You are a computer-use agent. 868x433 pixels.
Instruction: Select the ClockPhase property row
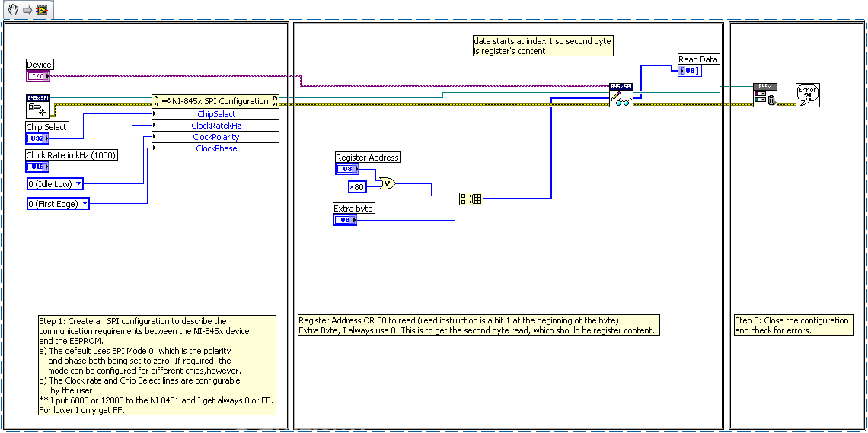coord(215,148)
